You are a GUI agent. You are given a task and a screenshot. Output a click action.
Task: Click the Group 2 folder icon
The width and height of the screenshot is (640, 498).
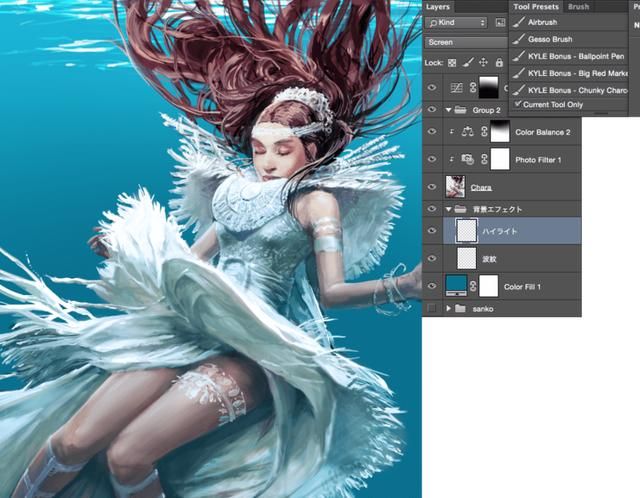[x=460, y=110]
